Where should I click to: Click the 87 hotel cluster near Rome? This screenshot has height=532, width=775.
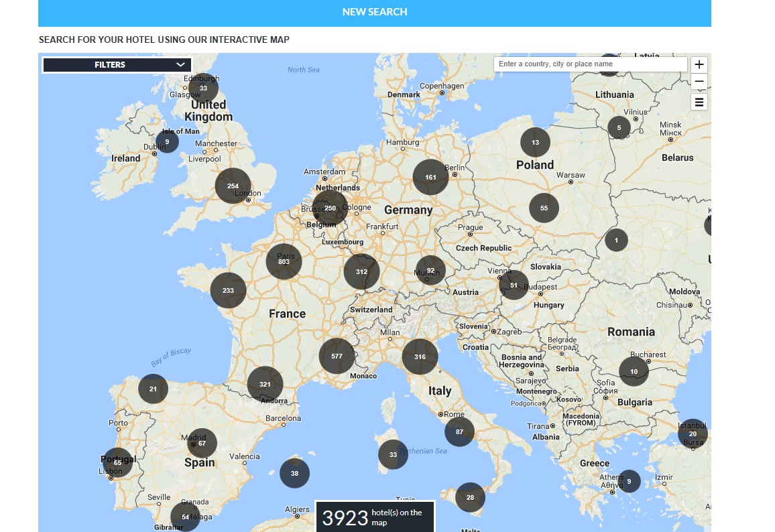click(459, 431)
